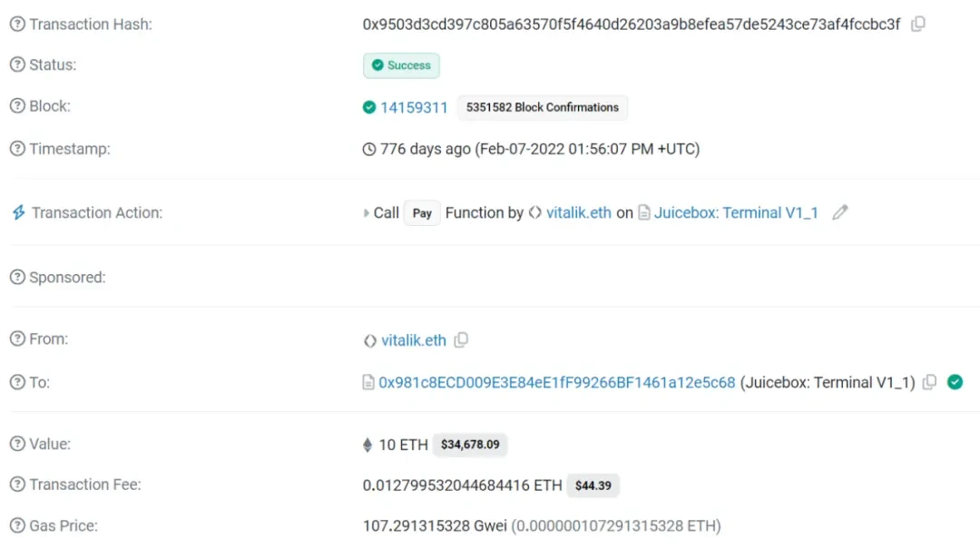Open Juicebox: Terminal V1_1 link in action row
The image size is (980, 549).
click(x=736, y=213)
